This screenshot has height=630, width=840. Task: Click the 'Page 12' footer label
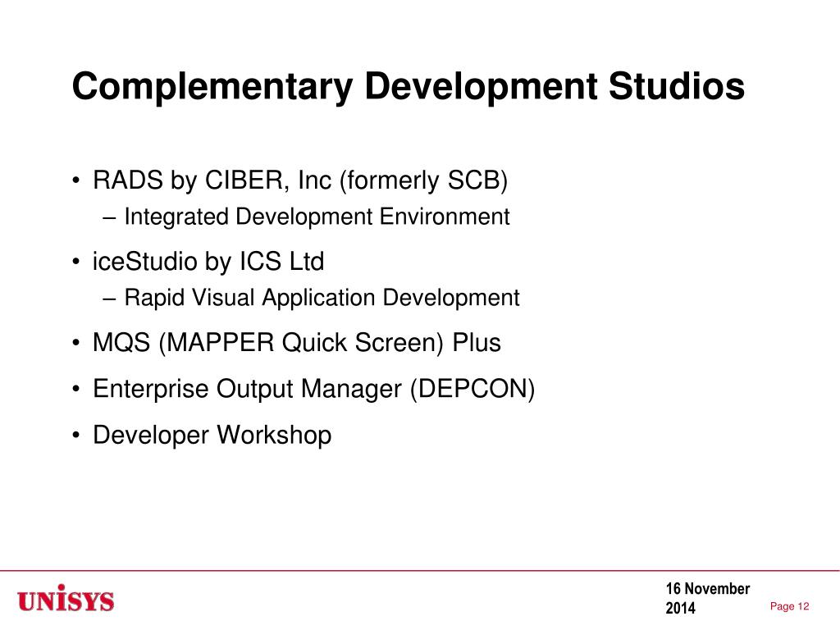(x=789, y=606)
